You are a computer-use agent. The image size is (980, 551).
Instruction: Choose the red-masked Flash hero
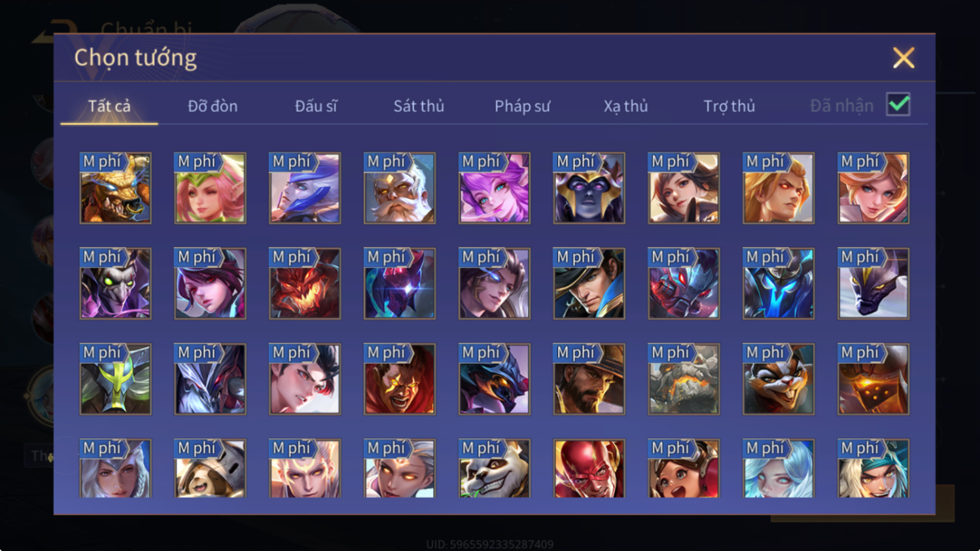coord(589,469)
